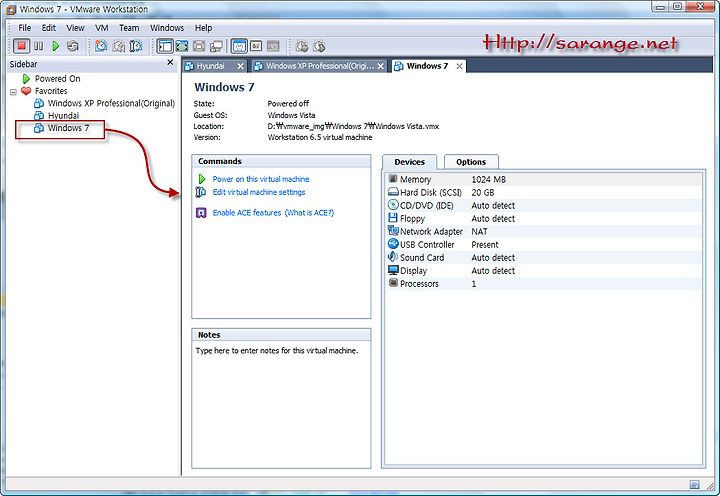The width and height of the screenshot is (720, 496).
Task: Click Edit virtual machine settings link
Action: click(x=259, y=192)
